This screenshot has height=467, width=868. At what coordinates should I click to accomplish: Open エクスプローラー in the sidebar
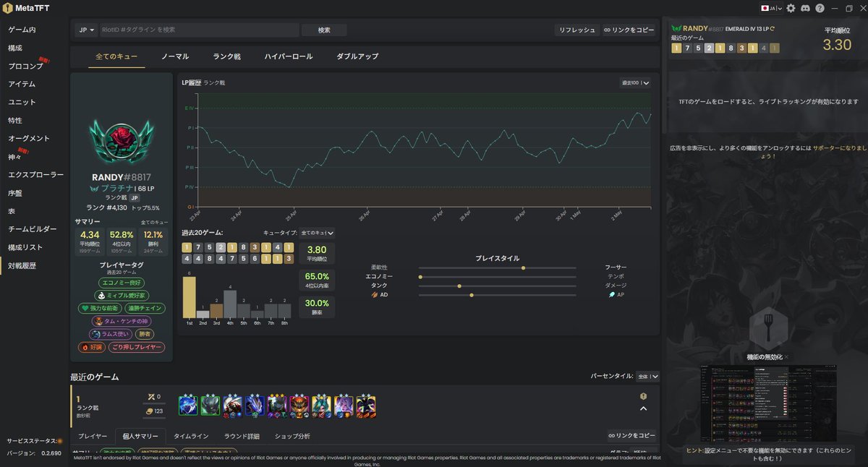(34, 175)
